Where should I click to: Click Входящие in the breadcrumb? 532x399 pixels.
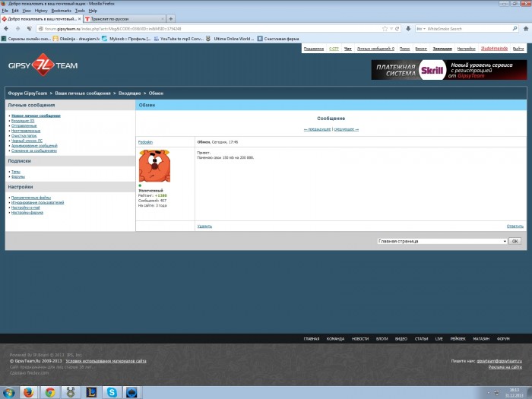(x=130, y=93)
